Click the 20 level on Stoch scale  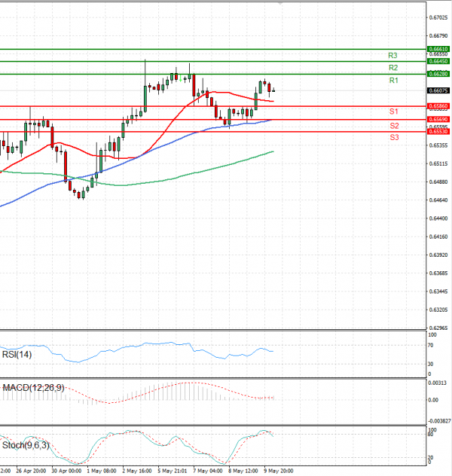tap(430, 457)
